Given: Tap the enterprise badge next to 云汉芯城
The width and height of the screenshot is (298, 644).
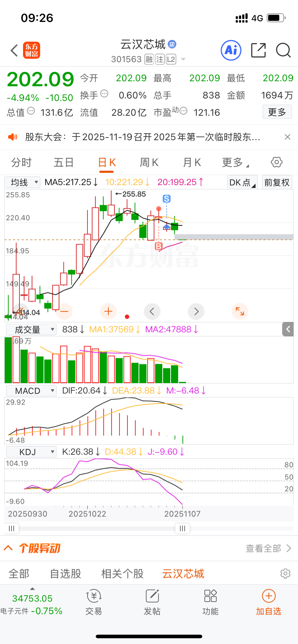Looking at the screenshot, I should pos(172,44).
